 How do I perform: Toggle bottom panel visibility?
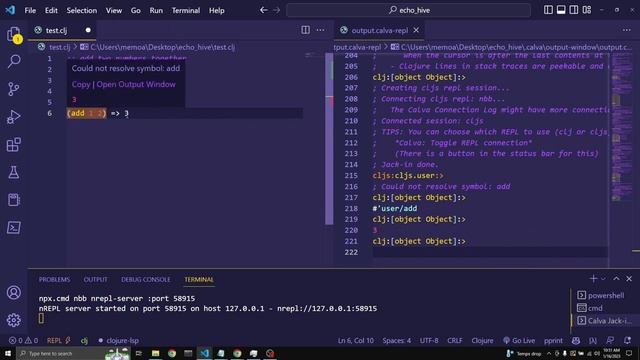tap(561, 10)
